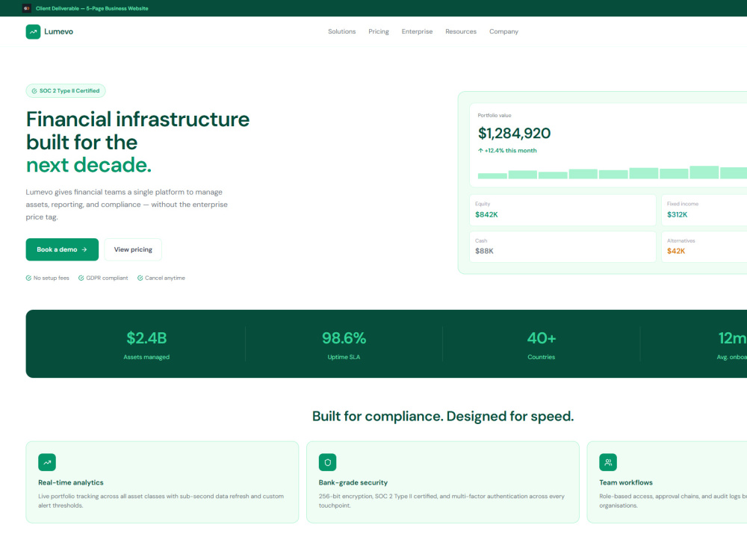This screenshot has height=560, width=747.
Task: Click the Real-time analytics card title
Action: [71, 482]
